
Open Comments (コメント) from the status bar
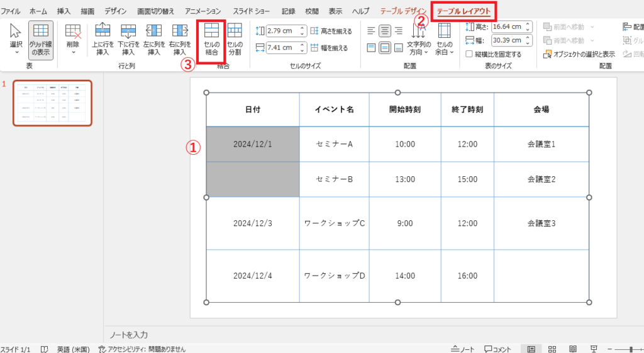pos(497,349)
